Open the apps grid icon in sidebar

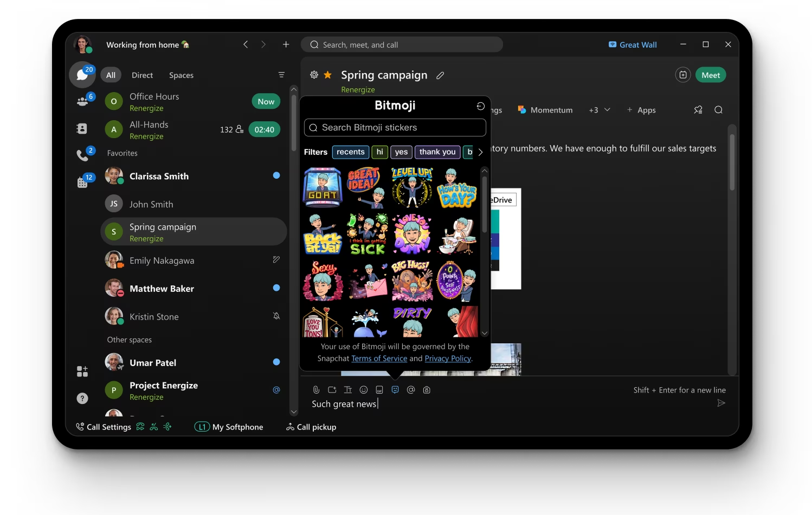click(82, 371)
